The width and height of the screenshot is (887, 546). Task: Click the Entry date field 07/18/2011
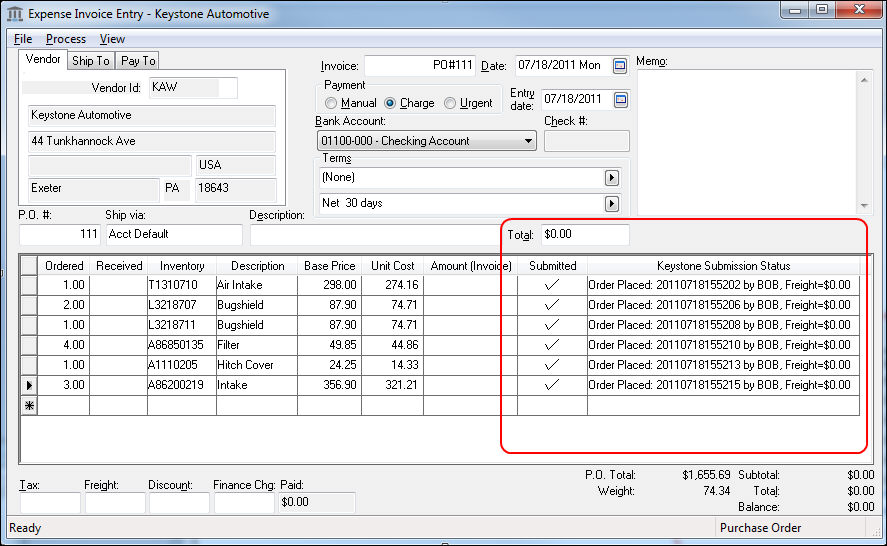pos(577,100)
